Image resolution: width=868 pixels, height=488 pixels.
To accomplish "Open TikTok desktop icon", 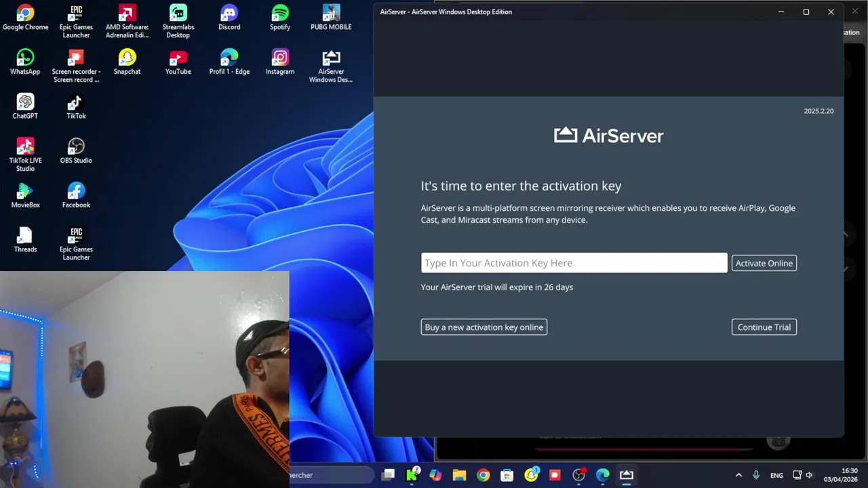I will point(76,107).
